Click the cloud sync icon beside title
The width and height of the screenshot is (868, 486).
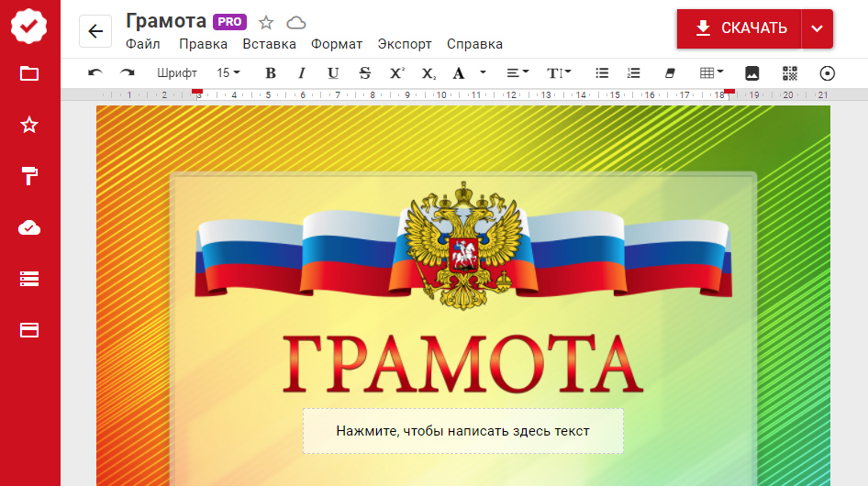[x=295, y=23]
